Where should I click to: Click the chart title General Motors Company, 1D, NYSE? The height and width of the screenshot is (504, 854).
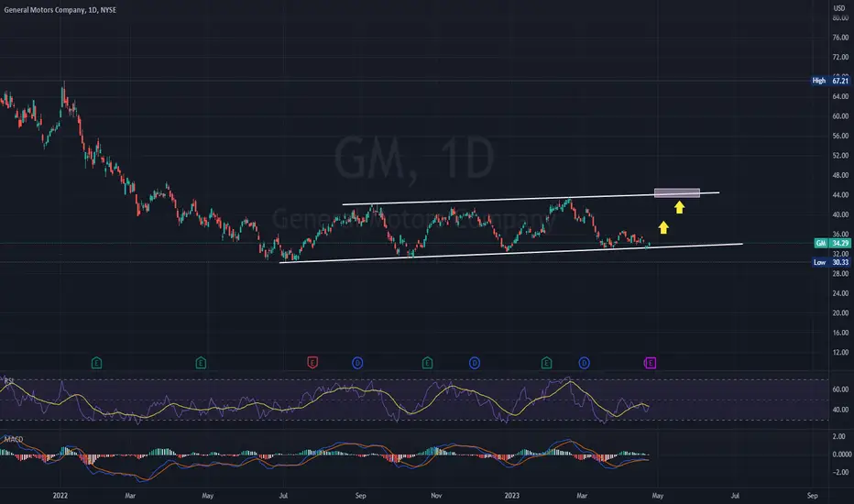60,10
